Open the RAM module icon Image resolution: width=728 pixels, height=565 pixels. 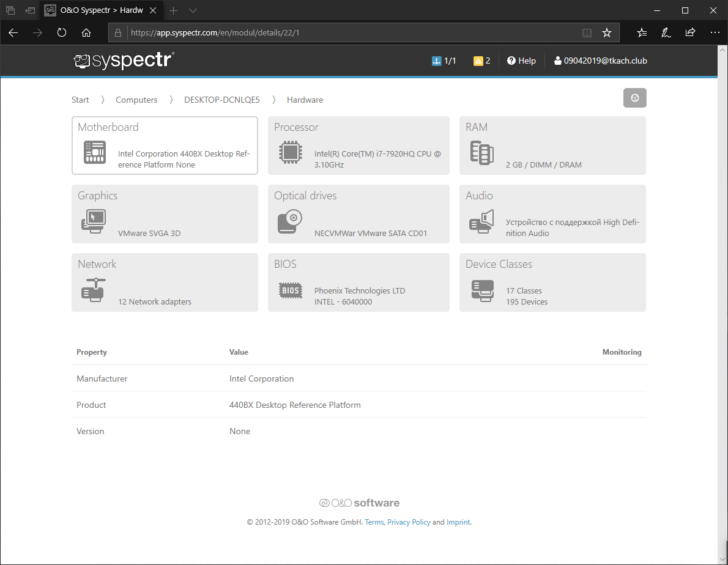(x=482, y=153)
